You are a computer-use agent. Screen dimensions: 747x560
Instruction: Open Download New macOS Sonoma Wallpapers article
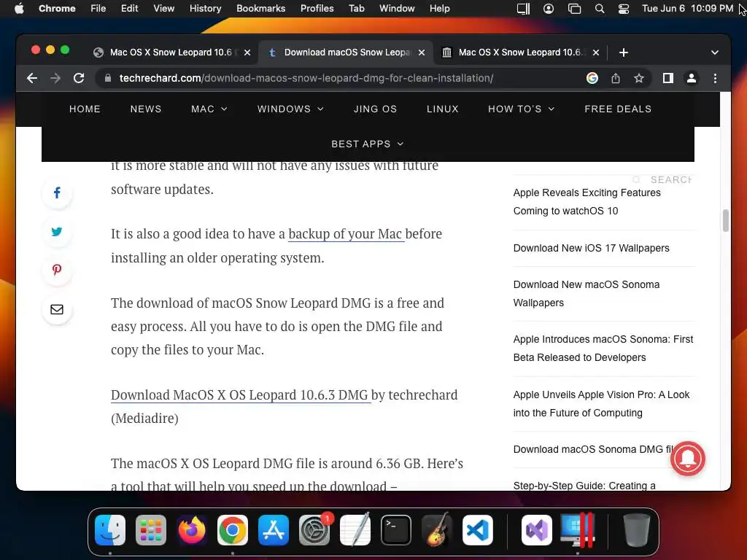tap(587, 293)
